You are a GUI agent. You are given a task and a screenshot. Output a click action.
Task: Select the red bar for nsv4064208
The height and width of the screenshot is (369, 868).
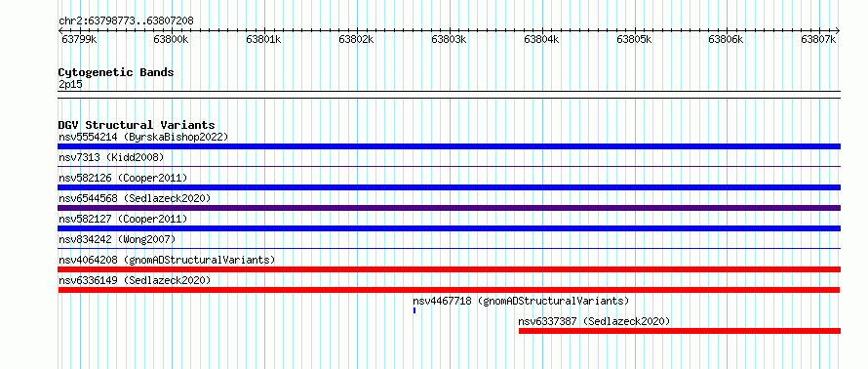coord(449,269)
